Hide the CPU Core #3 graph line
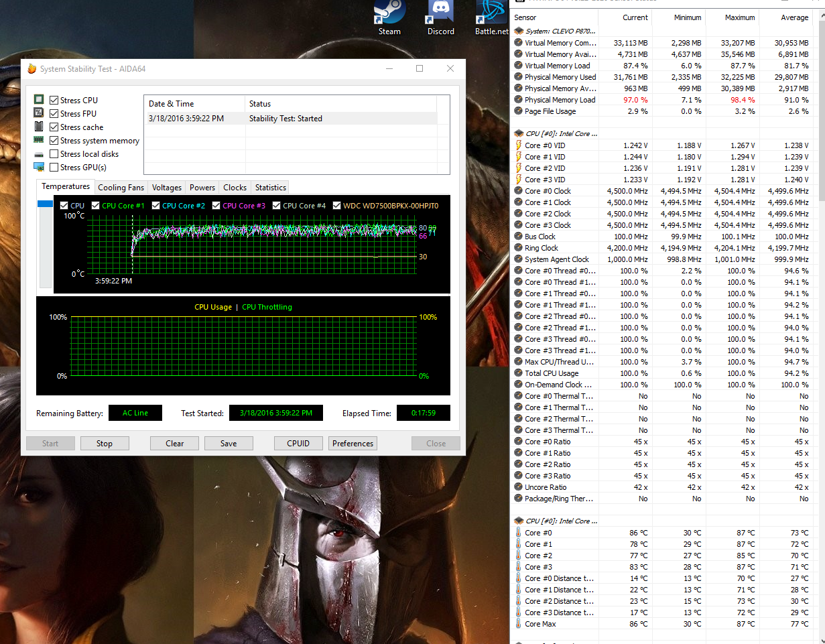This screenshot has height=644, width=825. click(216, 206)
